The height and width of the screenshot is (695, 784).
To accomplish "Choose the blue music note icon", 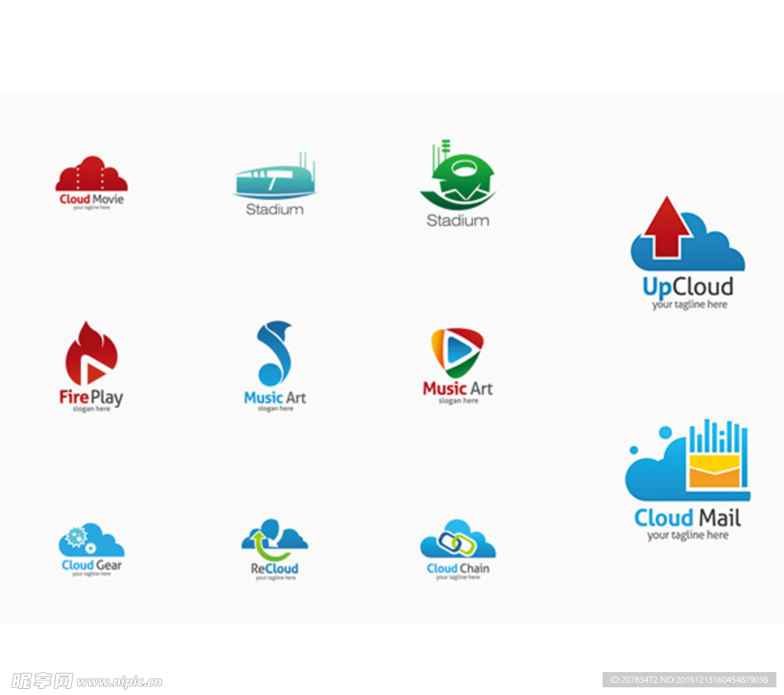I will 274,353.
